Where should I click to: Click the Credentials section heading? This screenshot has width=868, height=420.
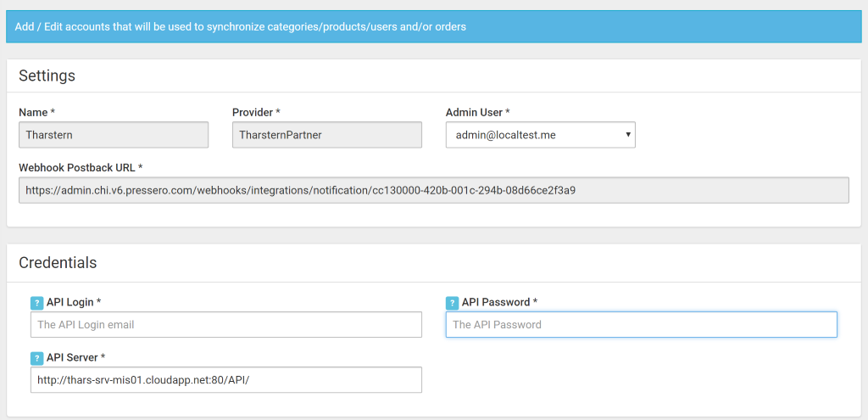tap(58, 262)
